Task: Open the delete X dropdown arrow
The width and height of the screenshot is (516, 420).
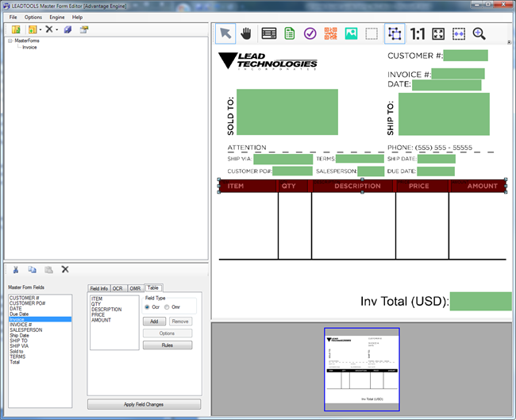Action: [x=57, y=29]
